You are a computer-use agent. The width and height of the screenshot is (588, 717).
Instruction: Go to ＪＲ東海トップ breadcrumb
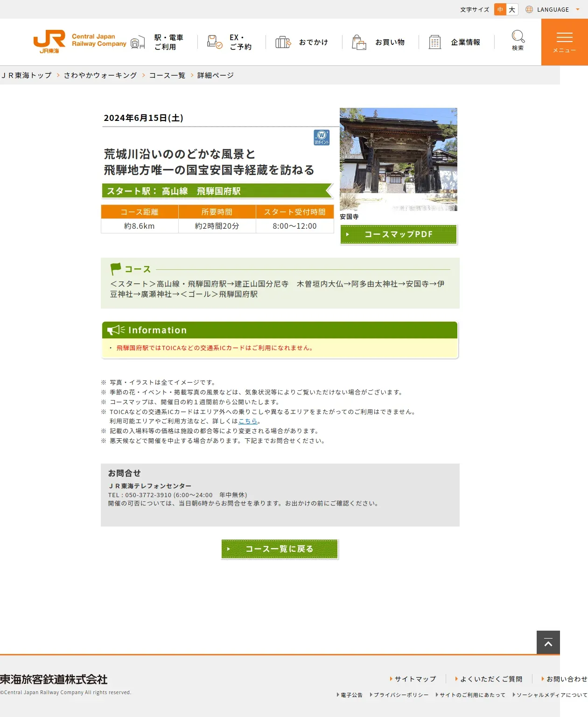click(x=26, y=75)
